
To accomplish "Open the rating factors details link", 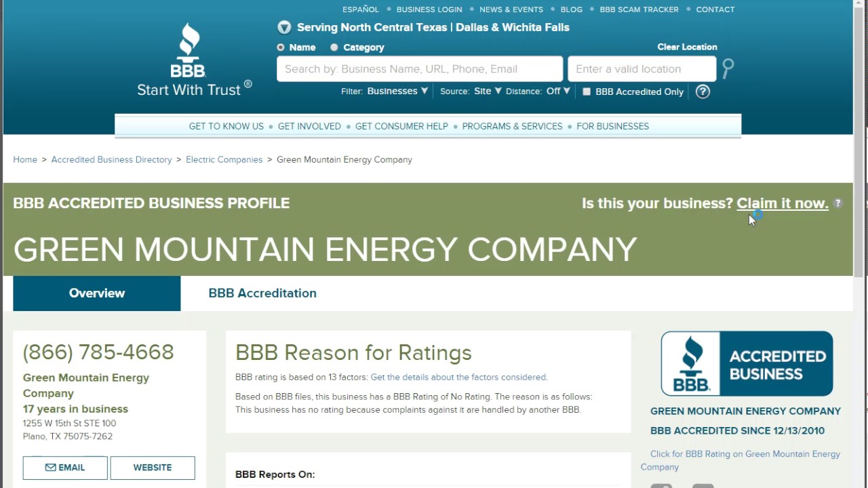I will pyautogui.click(x=459, y=377).
